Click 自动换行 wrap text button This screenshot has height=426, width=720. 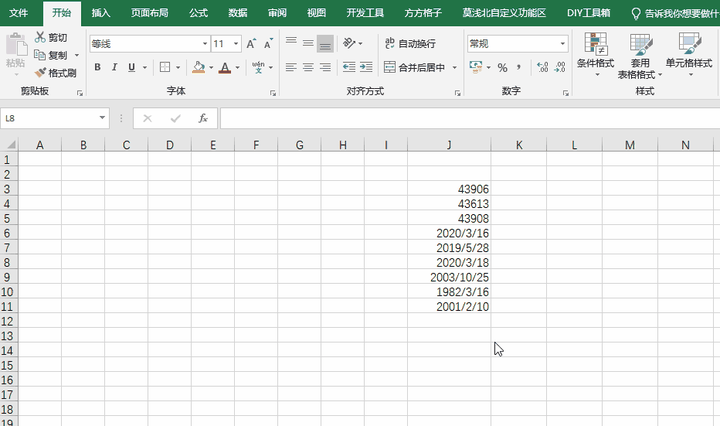coord(411,44)
